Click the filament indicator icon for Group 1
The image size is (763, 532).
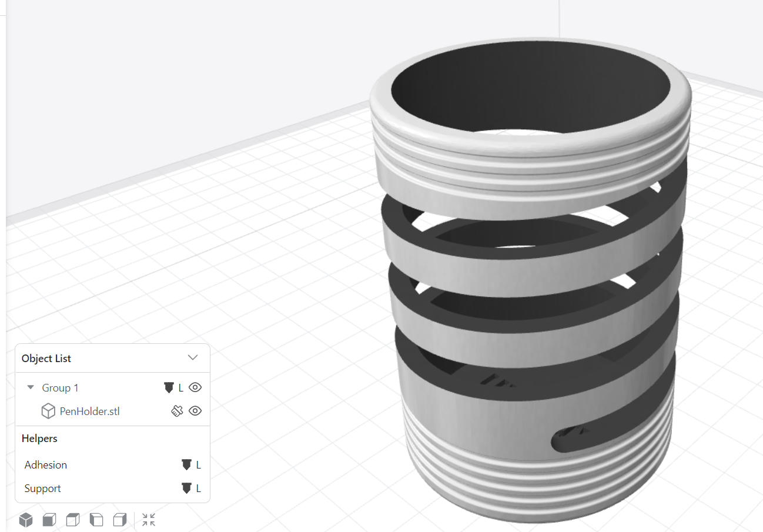click(x=169, y=387)
